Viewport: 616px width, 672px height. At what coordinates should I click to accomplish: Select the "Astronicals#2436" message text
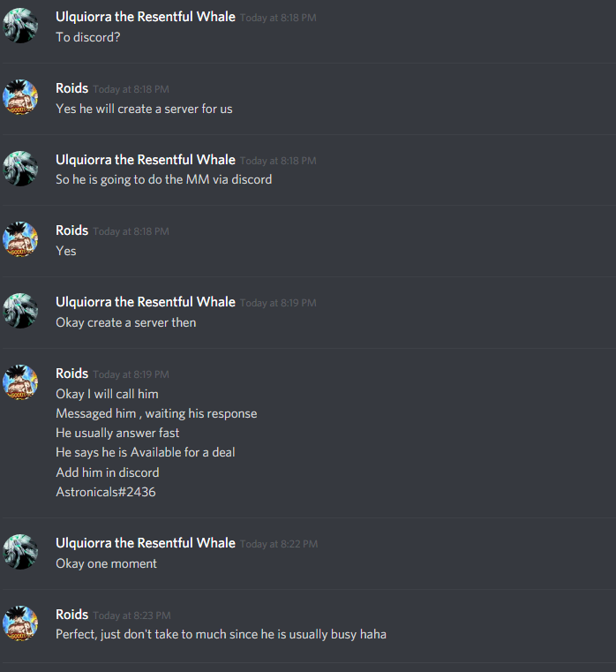(x=106, y=492)
